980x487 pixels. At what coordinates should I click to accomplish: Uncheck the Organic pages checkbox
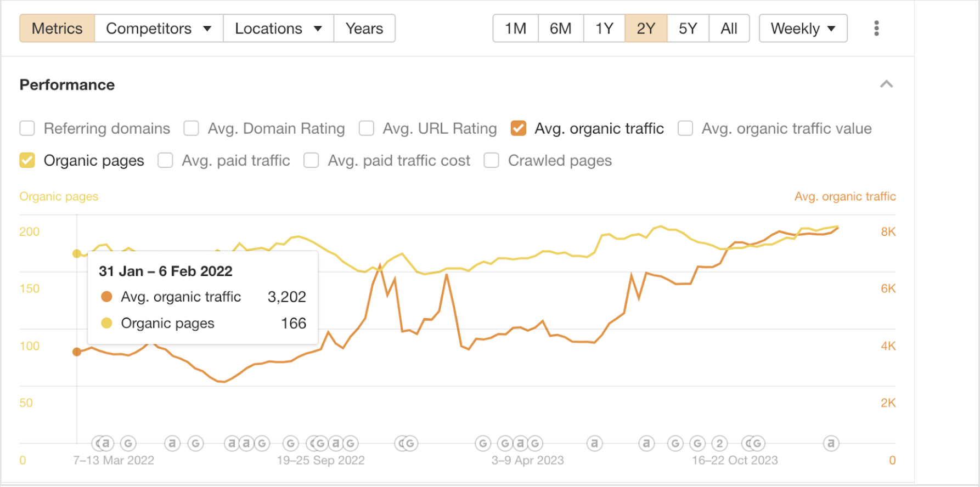click(27, 160)
